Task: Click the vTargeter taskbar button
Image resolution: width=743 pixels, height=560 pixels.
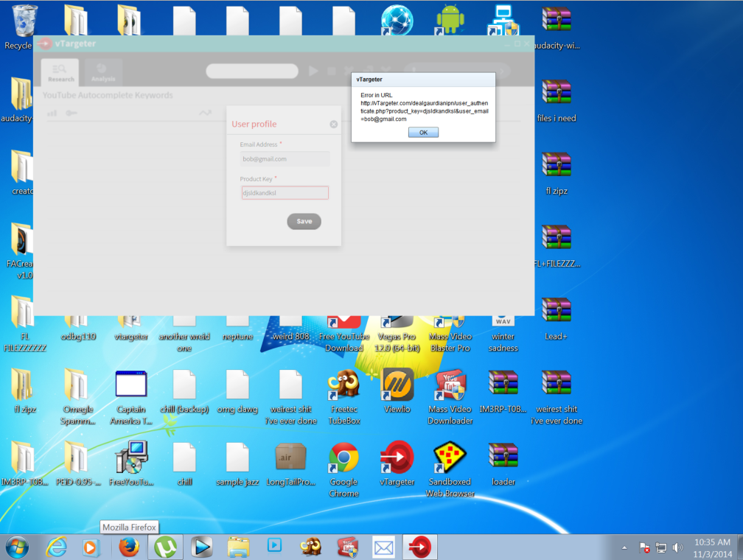Action: [419, 547]
